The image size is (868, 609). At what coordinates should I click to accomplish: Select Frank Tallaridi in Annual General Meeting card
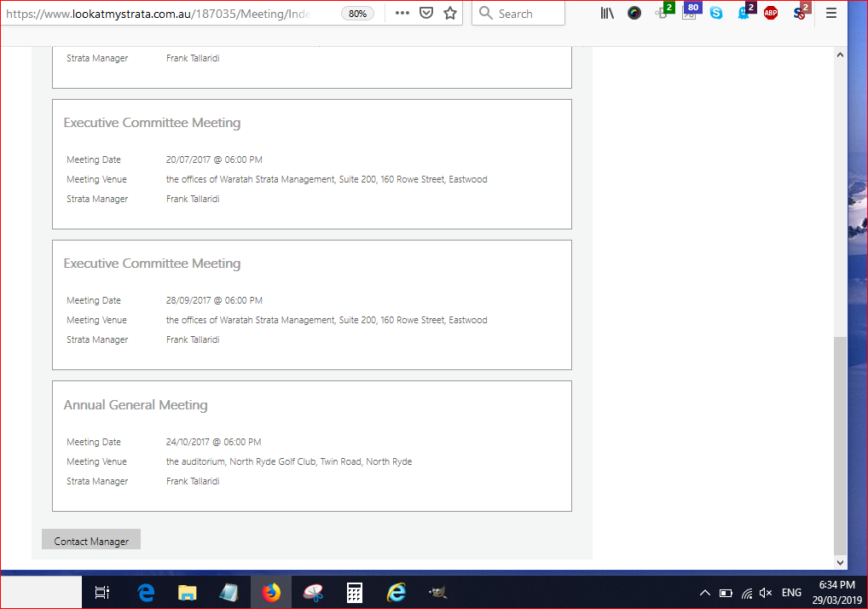193,481
